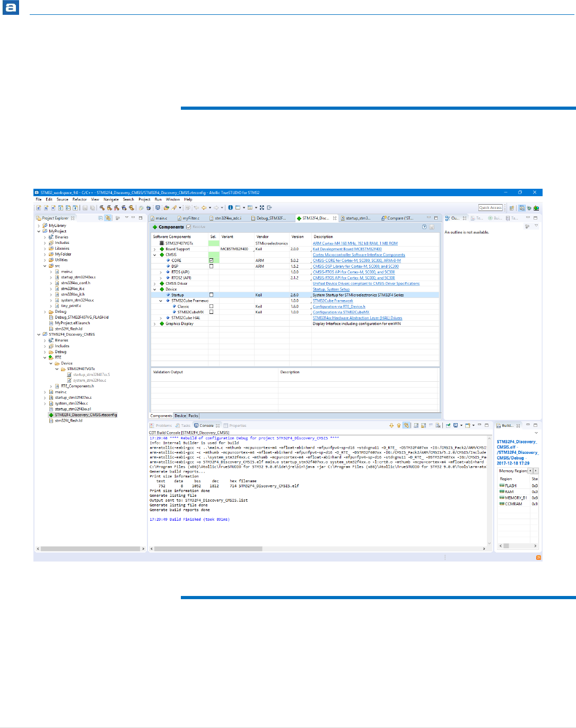576x728 pixels.
Task: Switch to the C/C++ perspective icon
Action: 522,208
